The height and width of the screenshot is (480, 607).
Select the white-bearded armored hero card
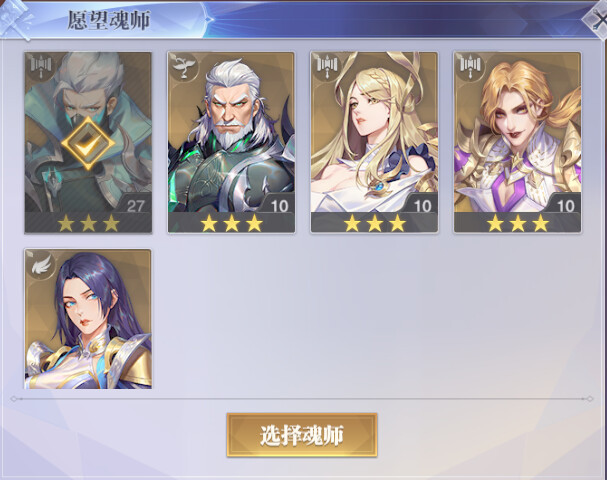pos(231,142)
